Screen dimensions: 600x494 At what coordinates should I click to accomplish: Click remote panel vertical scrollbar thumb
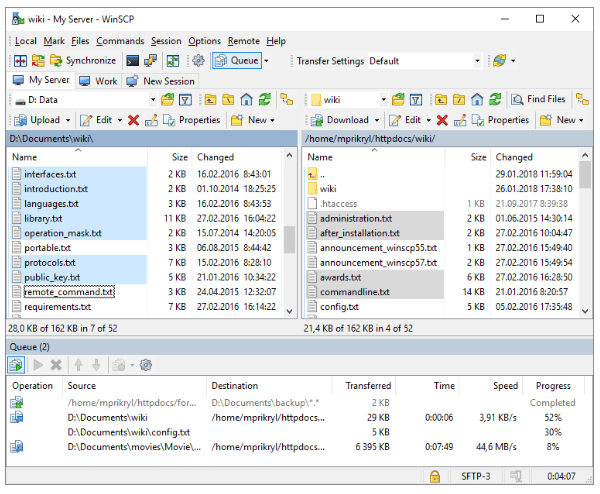(585, 174)
